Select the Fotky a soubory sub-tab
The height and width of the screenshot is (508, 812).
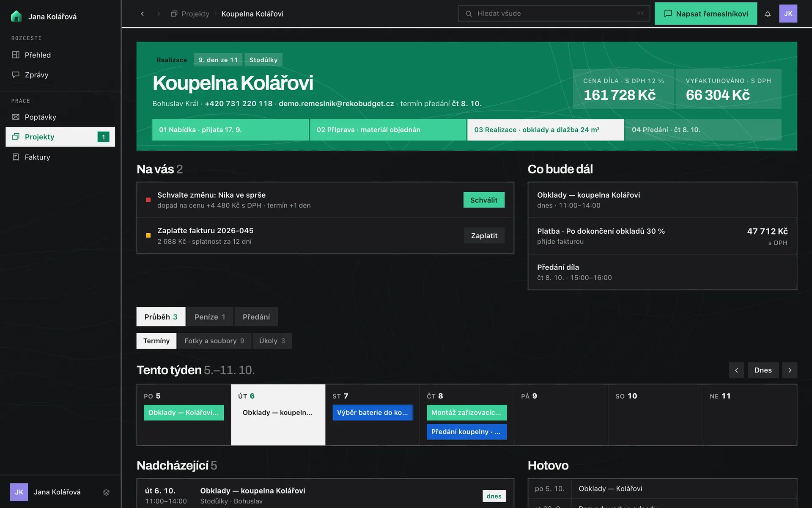click(x=214, y=341)
